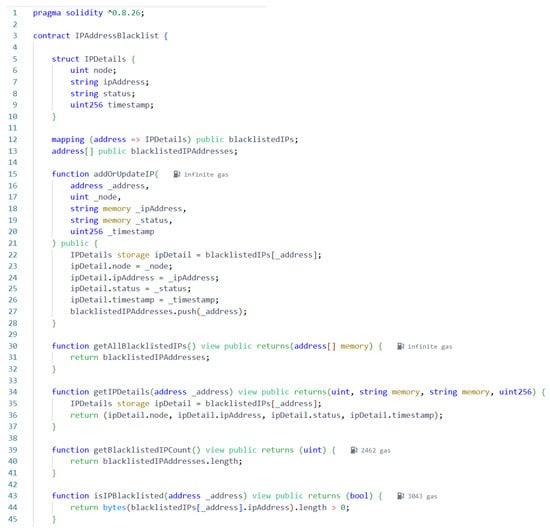Click 'ipDetail.ipAddress = _ipAddress;' statement
This screenshot has width=550, height=532.
pyautogui.click(x=145, y=278)
